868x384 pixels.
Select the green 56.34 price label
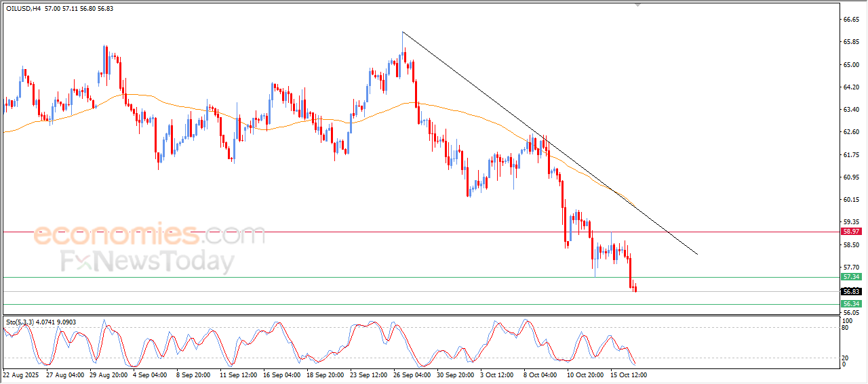(850, 304)
